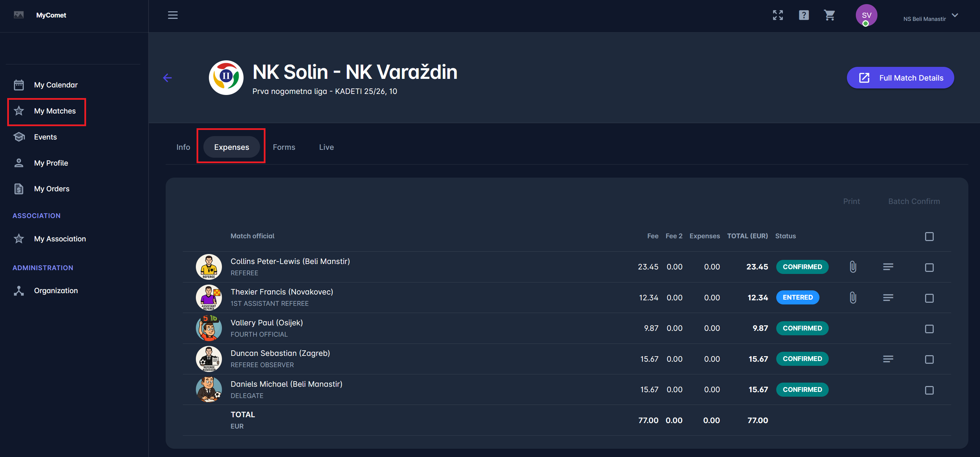Check the select-all checkbox in table header

tap(929, 237)
